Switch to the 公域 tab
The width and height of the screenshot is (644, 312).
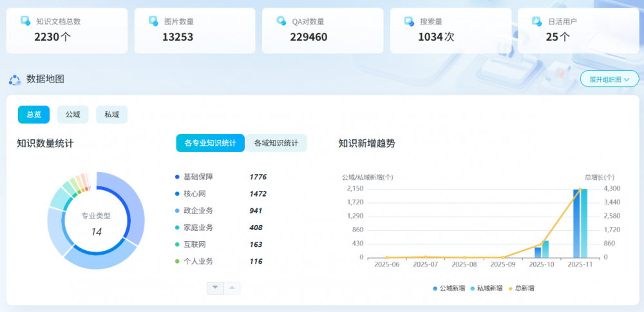click(x=73, y=115)
